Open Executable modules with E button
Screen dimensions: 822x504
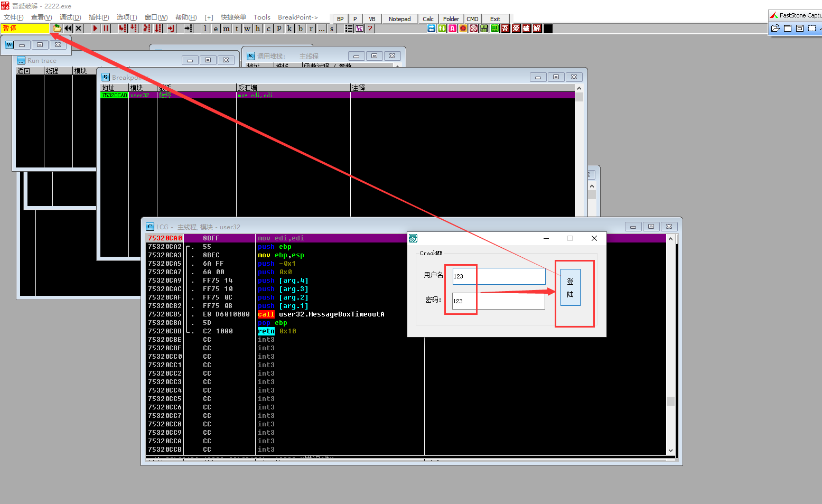click(x=216, y=29)
